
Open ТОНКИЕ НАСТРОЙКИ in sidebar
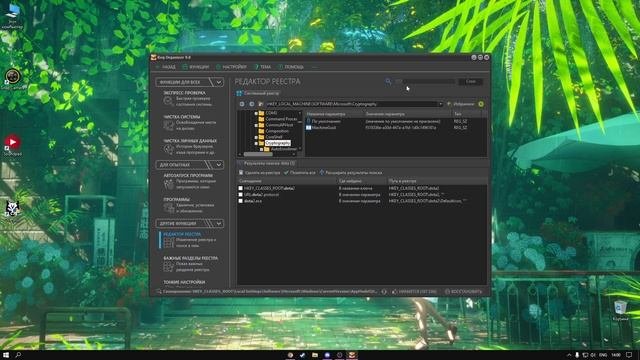pyautogui.click(x=184, y=282)
